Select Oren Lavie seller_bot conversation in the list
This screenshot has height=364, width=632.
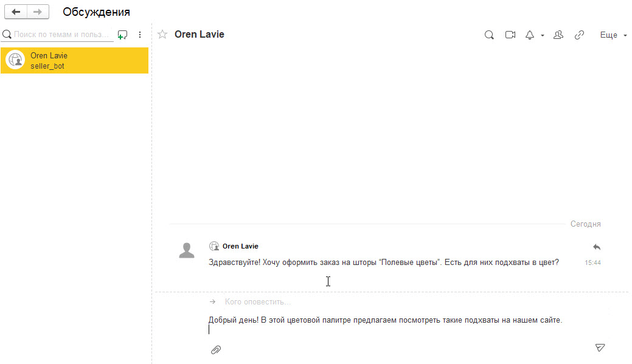pyautogui.click(x=75, y=60)
